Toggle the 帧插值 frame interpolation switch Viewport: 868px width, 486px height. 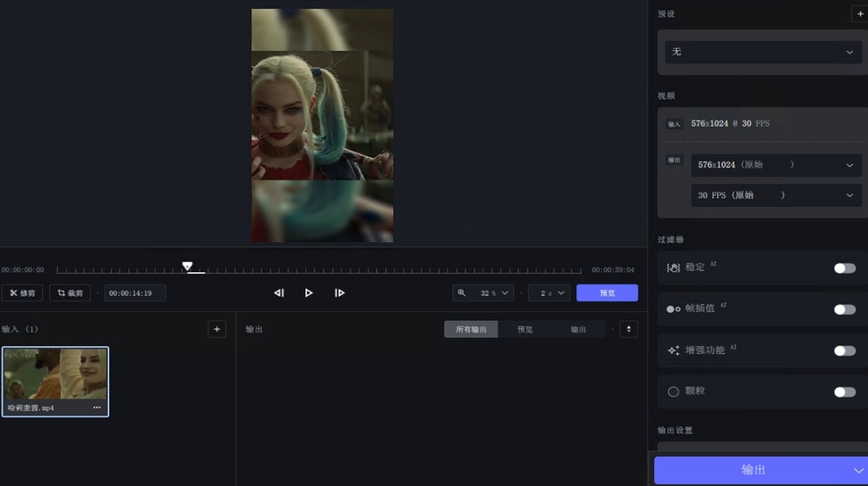point(845,309)
